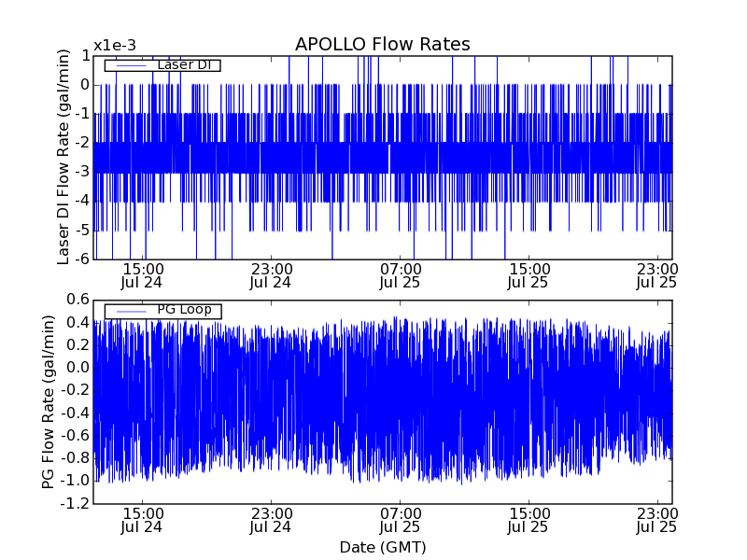Click the "-6" y-axis tick in top plot

pyautogui.click(x=82, y=259)
